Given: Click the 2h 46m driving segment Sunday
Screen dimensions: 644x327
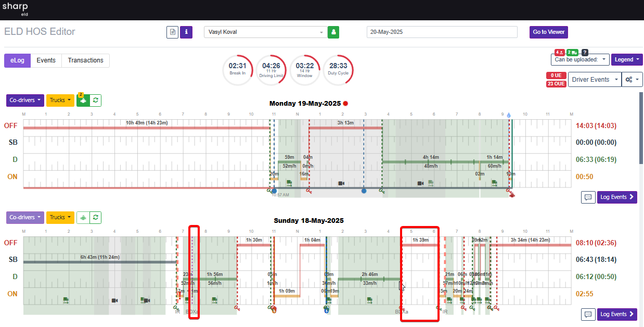Looking at the screenshot, I should click(369, 279).
